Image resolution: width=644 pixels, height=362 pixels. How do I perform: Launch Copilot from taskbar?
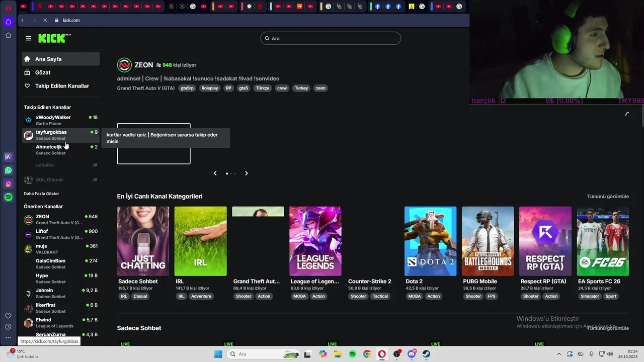[323, 354]
